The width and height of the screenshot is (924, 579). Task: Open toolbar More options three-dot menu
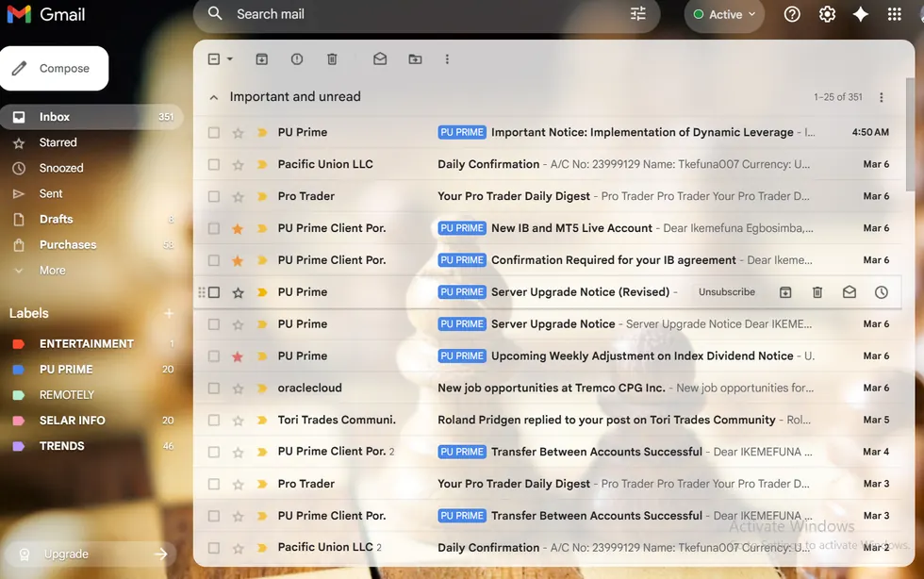click(447, 59)
